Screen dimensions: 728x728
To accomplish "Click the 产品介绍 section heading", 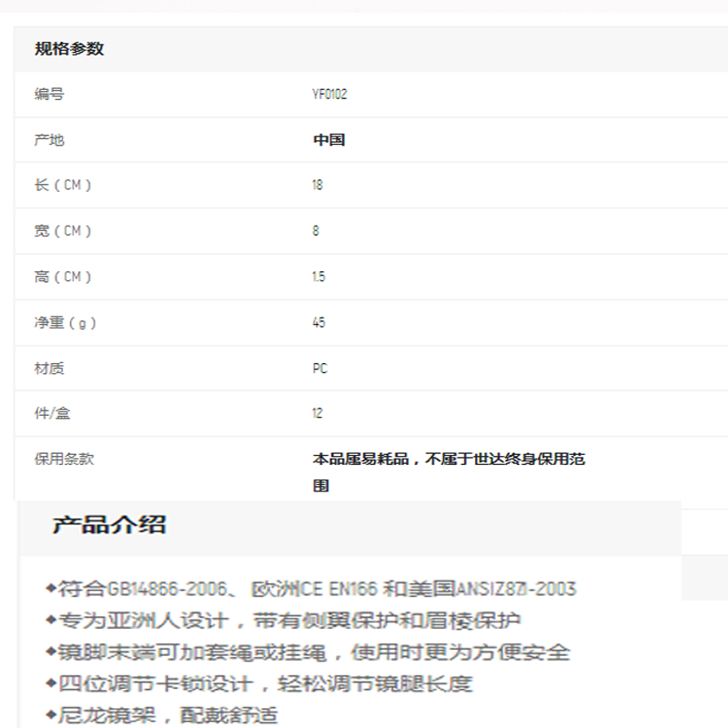I will (109, 525).
